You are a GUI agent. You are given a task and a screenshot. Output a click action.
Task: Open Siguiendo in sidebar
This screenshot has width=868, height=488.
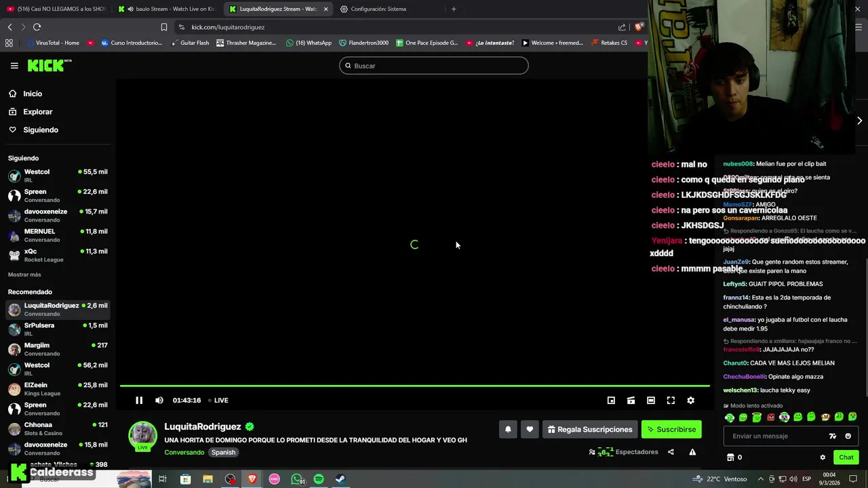(x=33, y=129)
